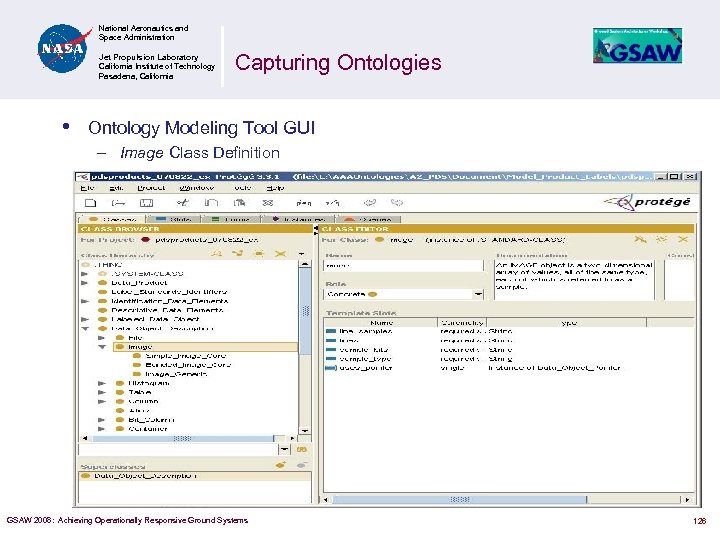Switch to the Forms tab

tap(231, 219)
